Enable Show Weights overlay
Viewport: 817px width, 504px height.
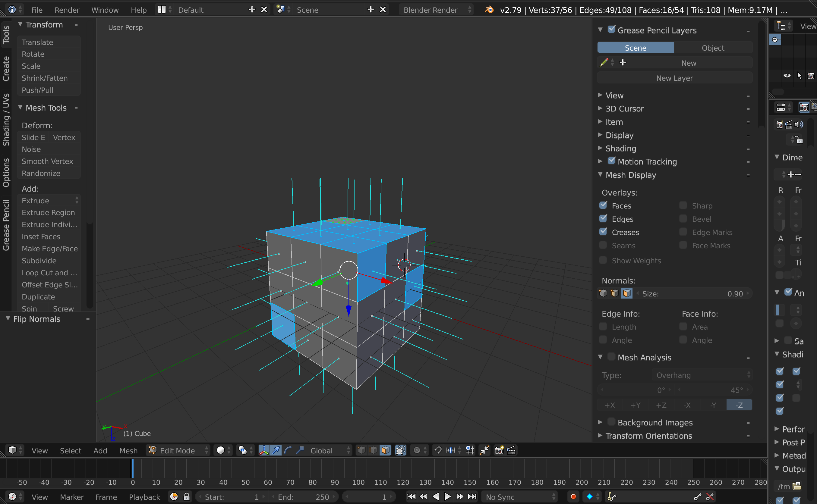click(603, 260)
